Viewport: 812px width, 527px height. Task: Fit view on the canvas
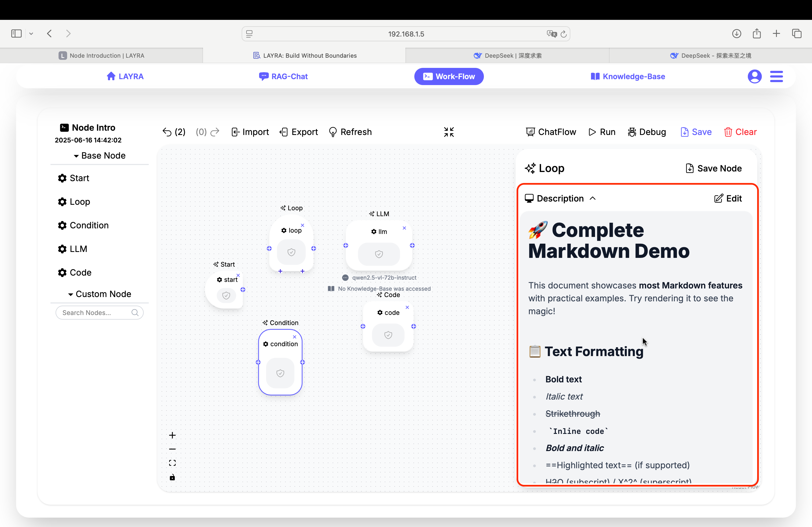click(172, 463)
